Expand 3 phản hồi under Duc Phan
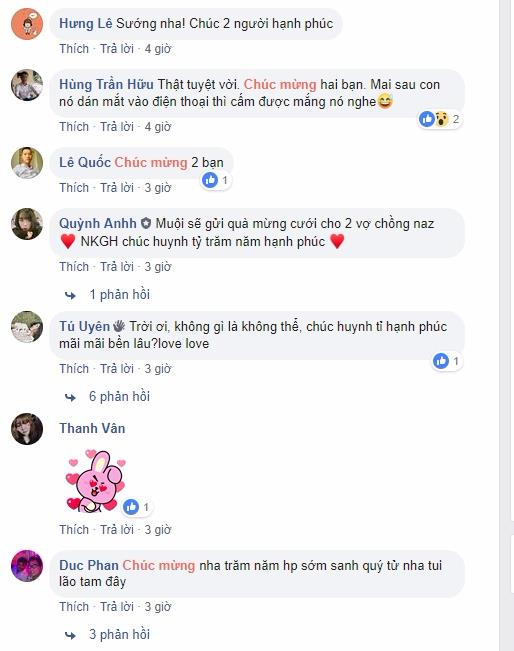Screen dimensions: 514x651 coord(119,634)
